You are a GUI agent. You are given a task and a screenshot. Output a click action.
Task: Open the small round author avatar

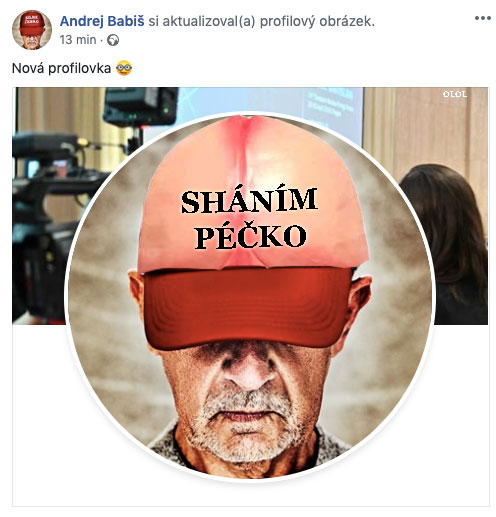click(32, 30)
